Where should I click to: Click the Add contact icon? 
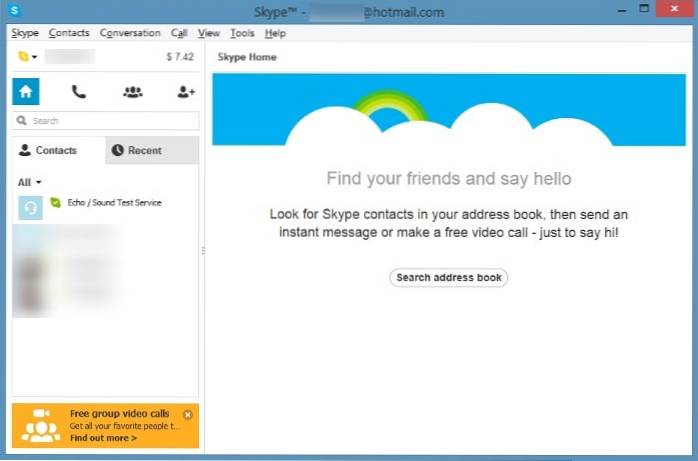pyautogui.click(x=185, y=92)
